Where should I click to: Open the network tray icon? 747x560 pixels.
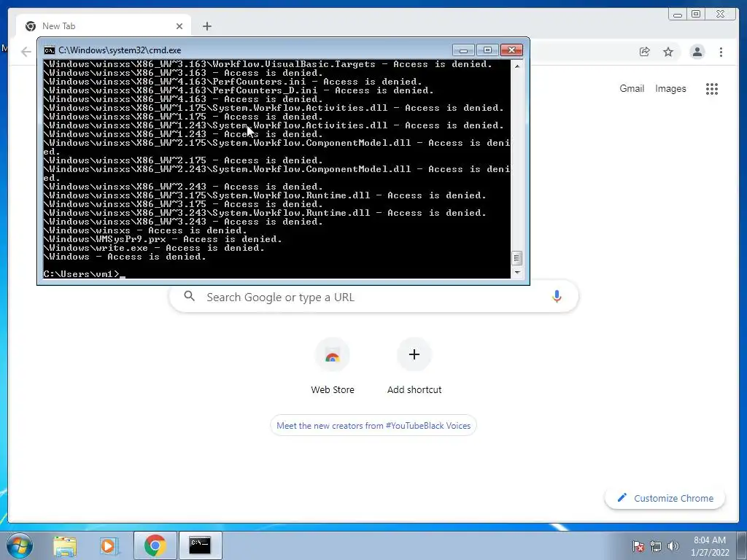click(x=656, y=546)
